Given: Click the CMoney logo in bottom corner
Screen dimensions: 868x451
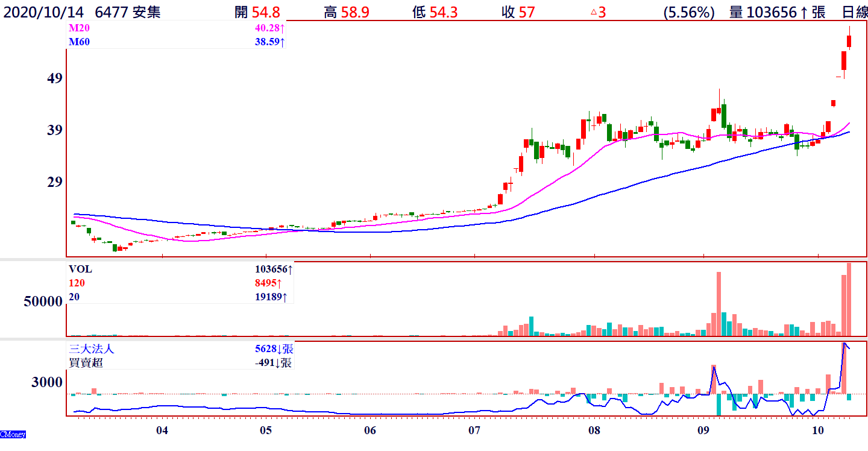Looking at the screenshot, I should click(13, 434).
